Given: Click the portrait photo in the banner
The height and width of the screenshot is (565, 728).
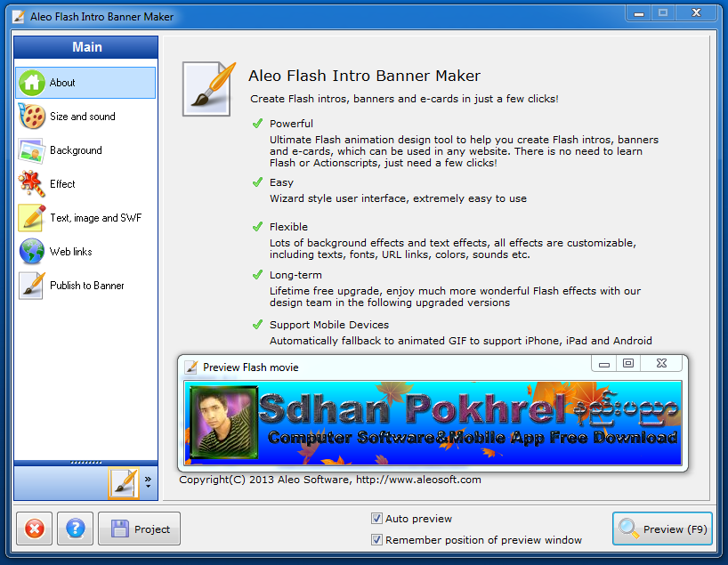Looking at the screenshot, I should click(224, 422).
